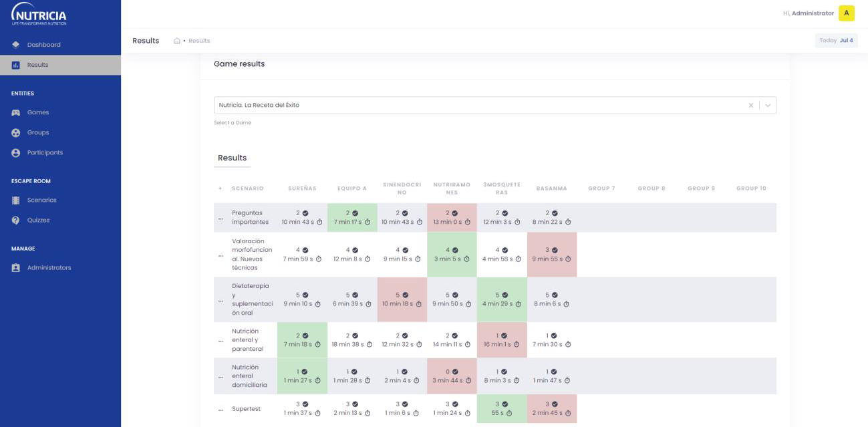Click the BASANMA column header
Screen dimensions: 868x427
pos(552,188)
